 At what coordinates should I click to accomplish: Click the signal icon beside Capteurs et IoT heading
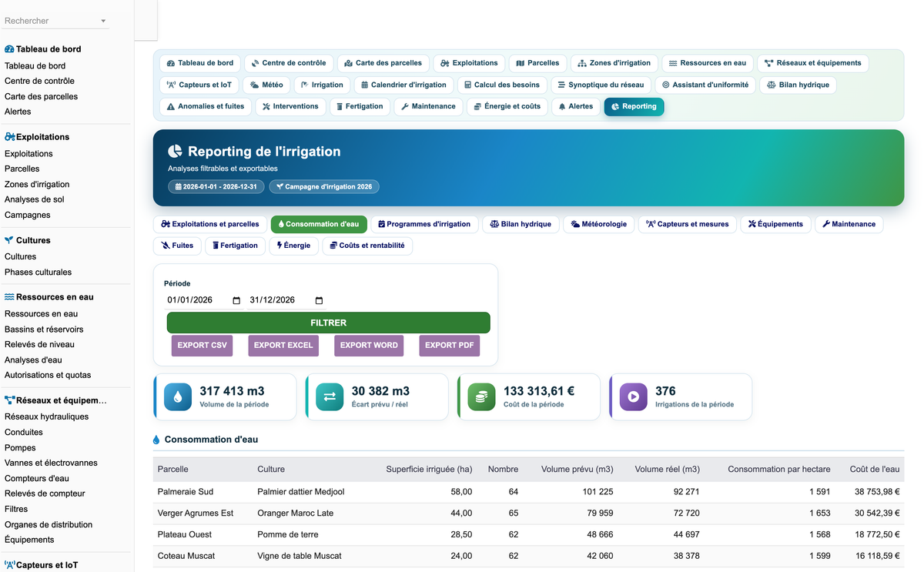[x=9, y=564]
